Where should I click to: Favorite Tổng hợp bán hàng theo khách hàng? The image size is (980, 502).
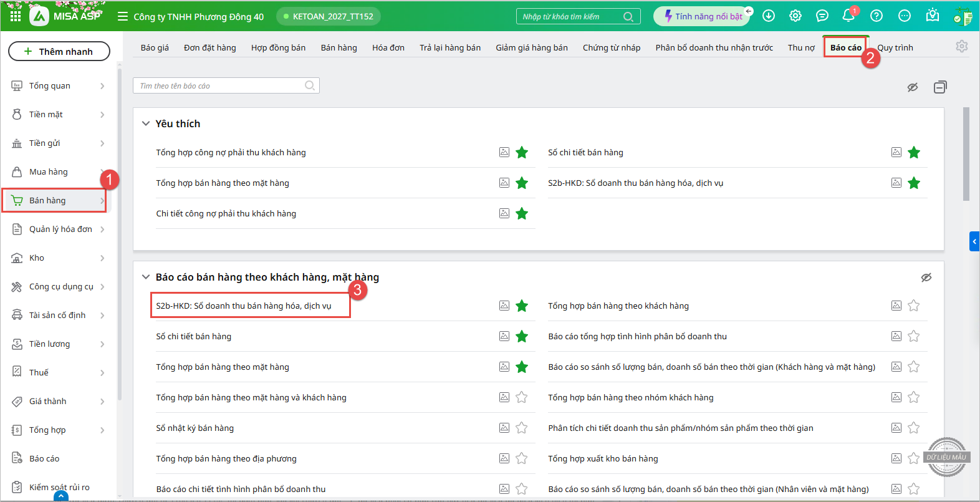pos(913,306)
